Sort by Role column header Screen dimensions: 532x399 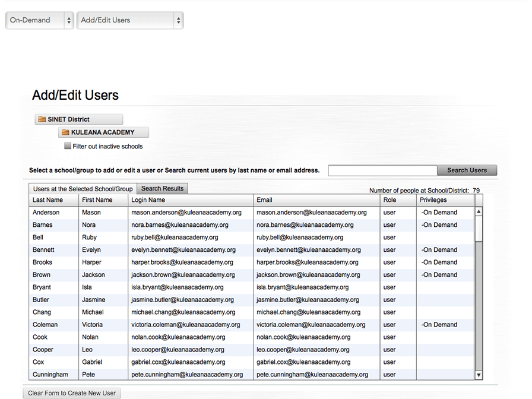coord(398,200)
